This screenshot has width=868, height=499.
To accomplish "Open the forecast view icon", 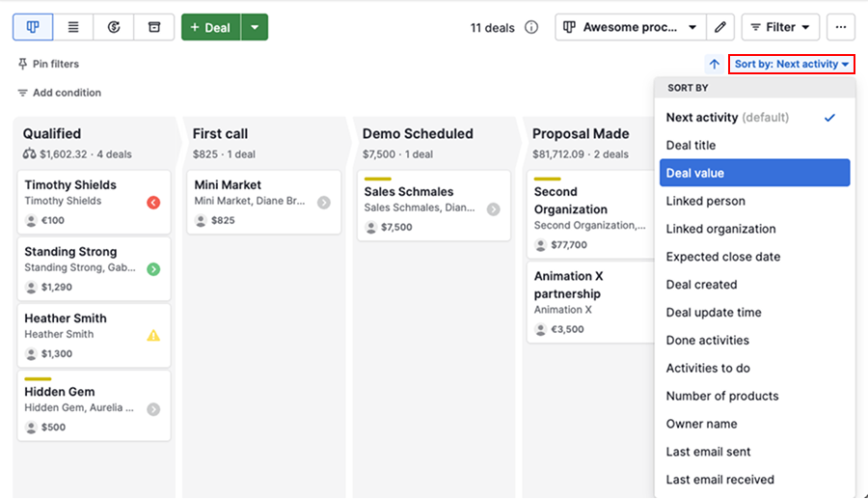I will pos(114,27).
